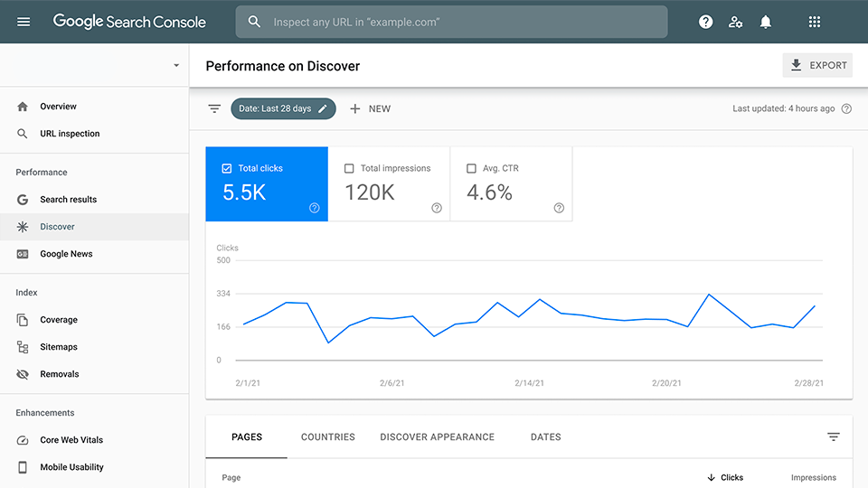Edit the Date: Last 28 days chip

pos(283,108)
